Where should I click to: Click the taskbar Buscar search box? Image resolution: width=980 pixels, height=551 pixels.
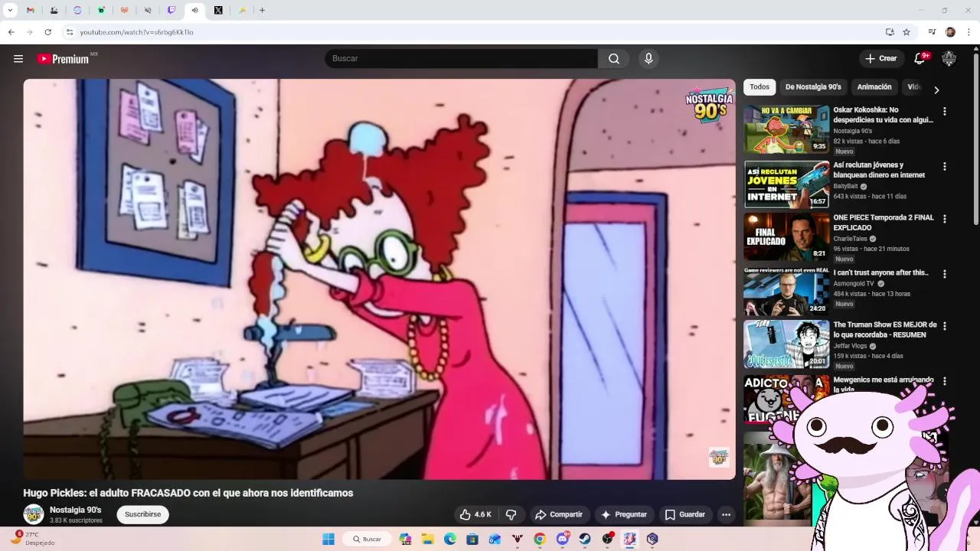[366, 540]
